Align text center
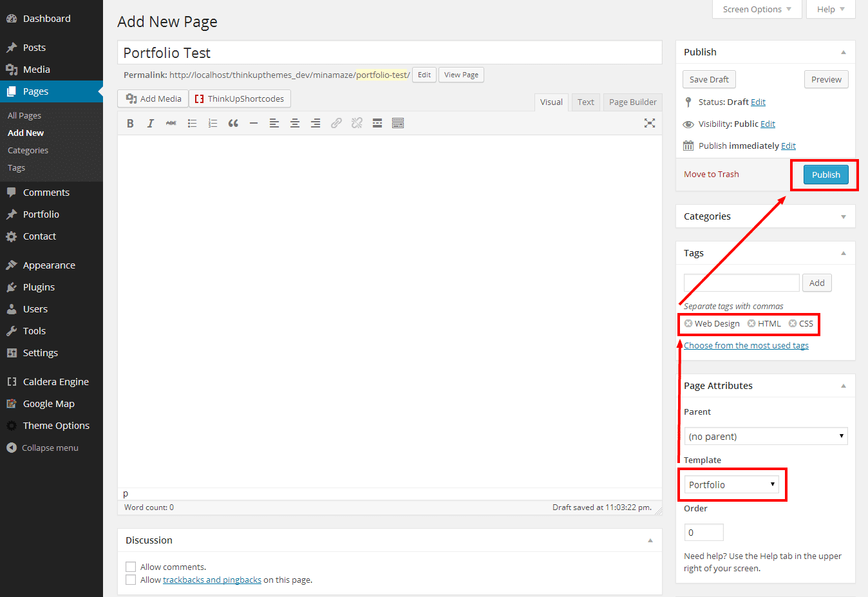Image resolution: width=868 pixels, height=597 pixels. point(295,123)
